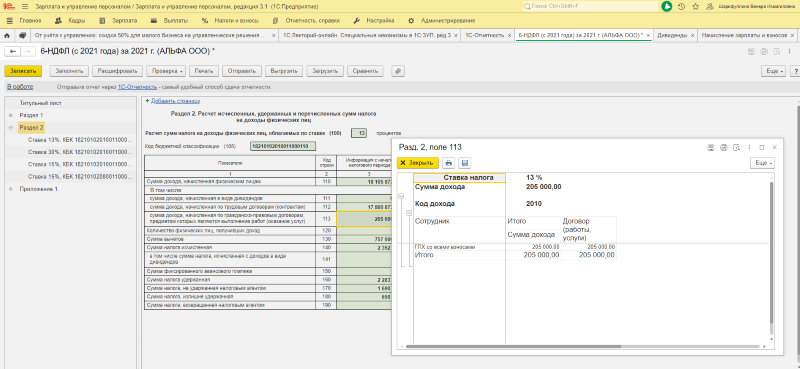Click the Печать button

(204, 71)
